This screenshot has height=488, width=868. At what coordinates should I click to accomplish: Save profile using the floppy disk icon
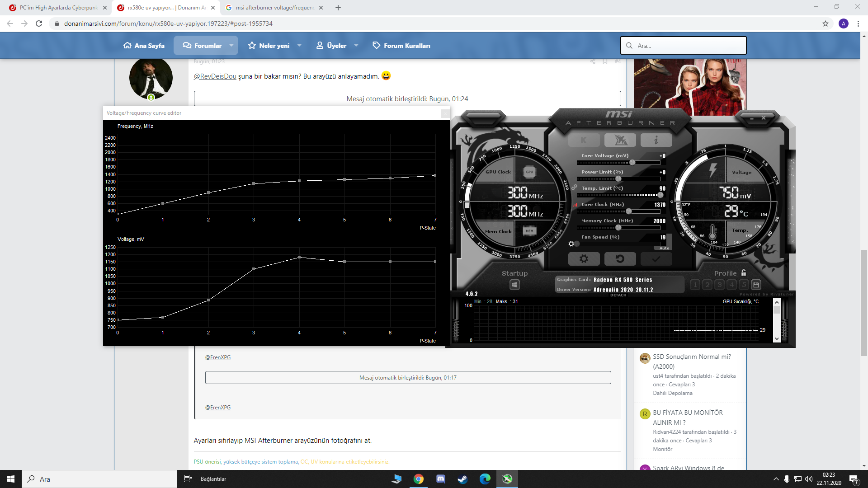point(756,285)
